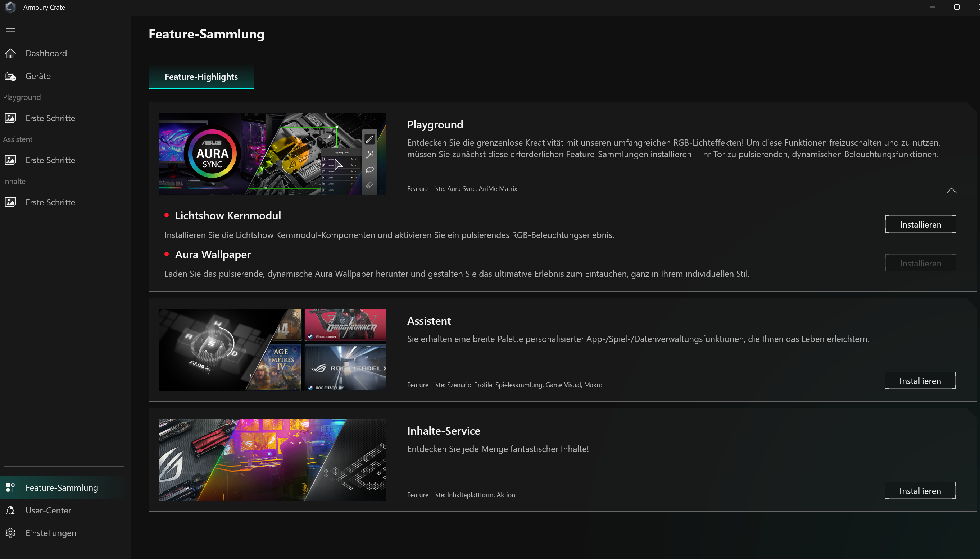Install the Assistent feature collection
Viewport: 980px width, 559px height.
coord(920,380)
